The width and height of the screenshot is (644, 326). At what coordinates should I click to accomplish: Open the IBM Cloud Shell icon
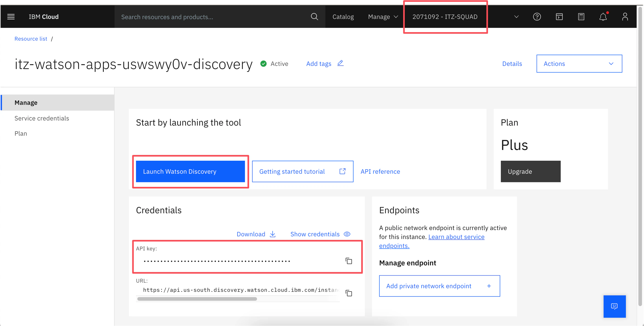pos(559,17)
